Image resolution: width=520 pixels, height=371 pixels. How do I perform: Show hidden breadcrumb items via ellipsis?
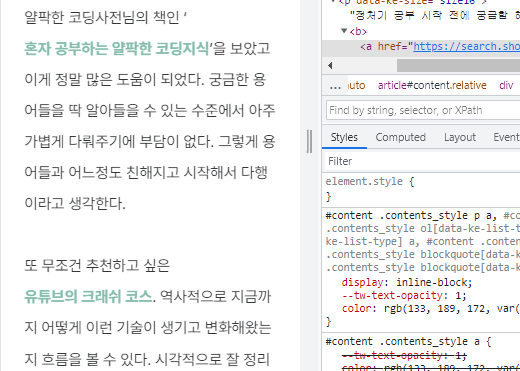tap(335, 86)
